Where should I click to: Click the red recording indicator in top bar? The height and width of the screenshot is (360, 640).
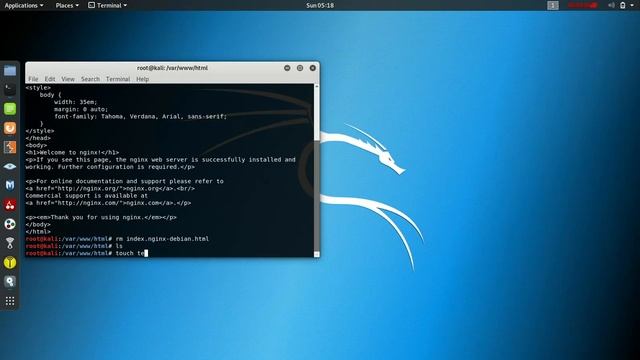click(x=582, y=5)
